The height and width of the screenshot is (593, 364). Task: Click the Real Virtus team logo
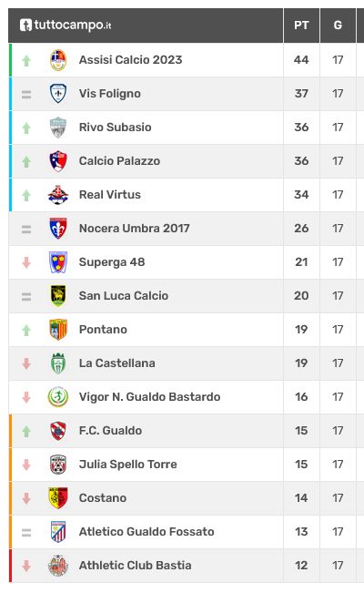click(58, 195)
